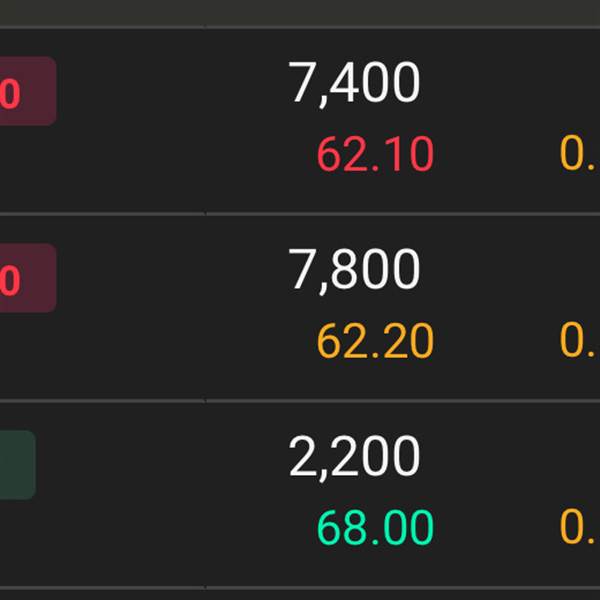Tap the red badge beside 7,400
Viewport: 600px width, 600px height.
(28, 91)
